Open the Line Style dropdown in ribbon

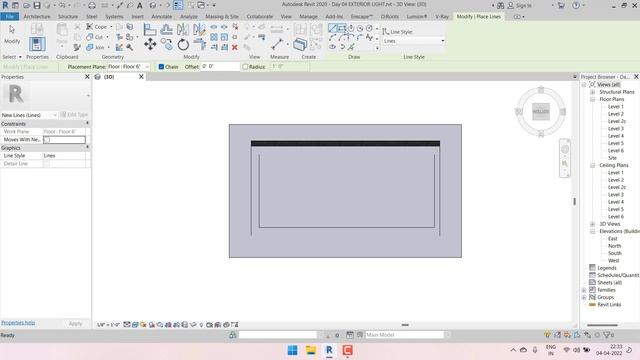coord(414,41)
